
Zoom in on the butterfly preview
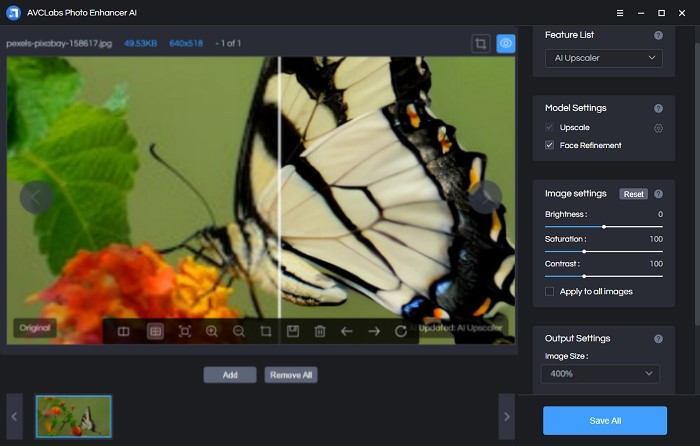pos(212,331)
